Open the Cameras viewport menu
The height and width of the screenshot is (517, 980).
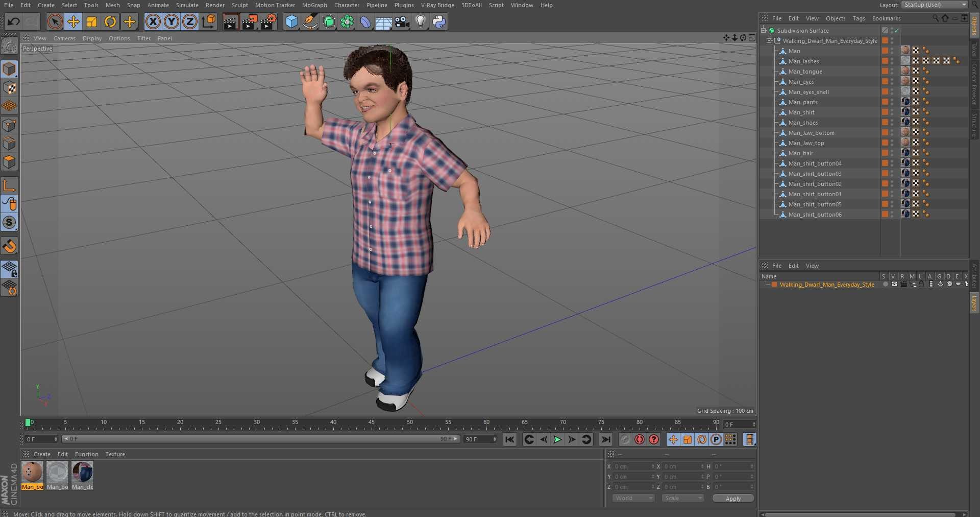(64, 38)
